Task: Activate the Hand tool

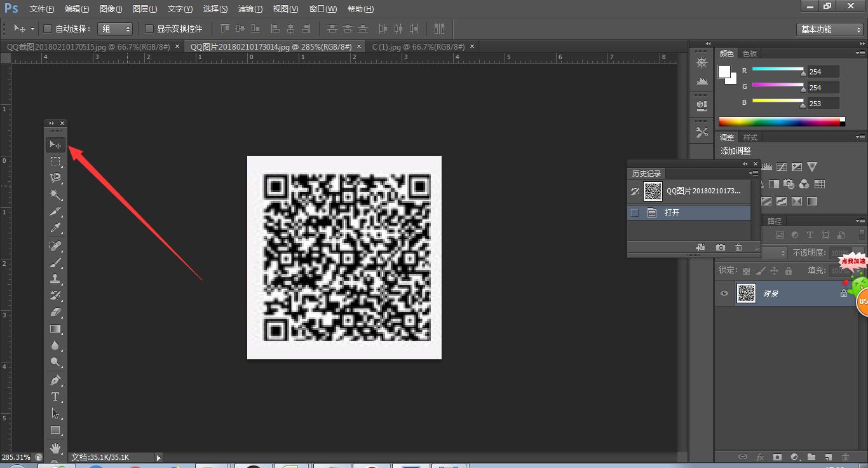Action: [55, 448]
